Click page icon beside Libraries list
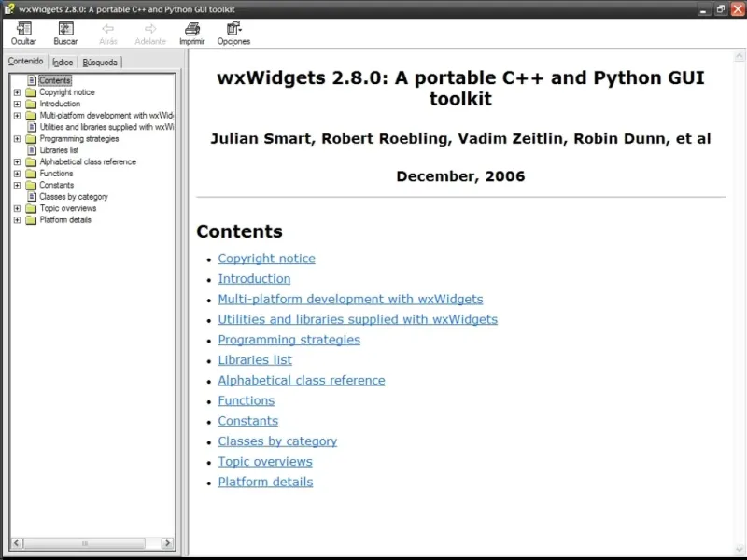Screen dimensions: 747x560 pyautogui.click(x=32, y=150)
